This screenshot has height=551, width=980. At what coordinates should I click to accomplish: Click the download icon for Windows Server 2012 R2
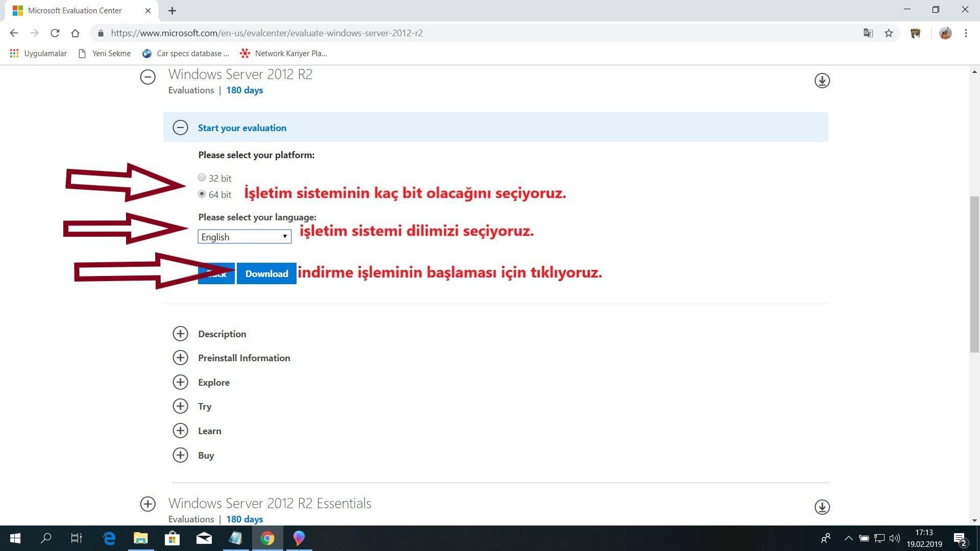point(822,81)
